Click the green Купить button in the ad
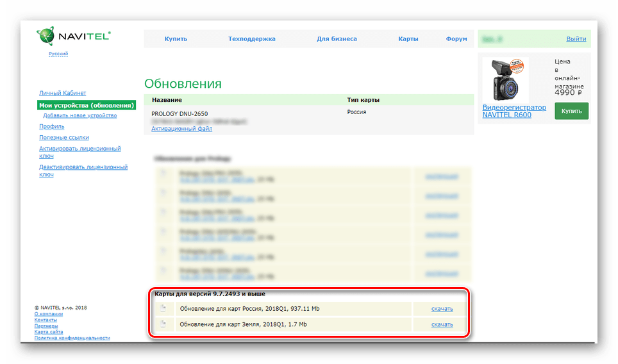This screenshot has height=364, width=618. pyautogui.click(x=571, y=111)
